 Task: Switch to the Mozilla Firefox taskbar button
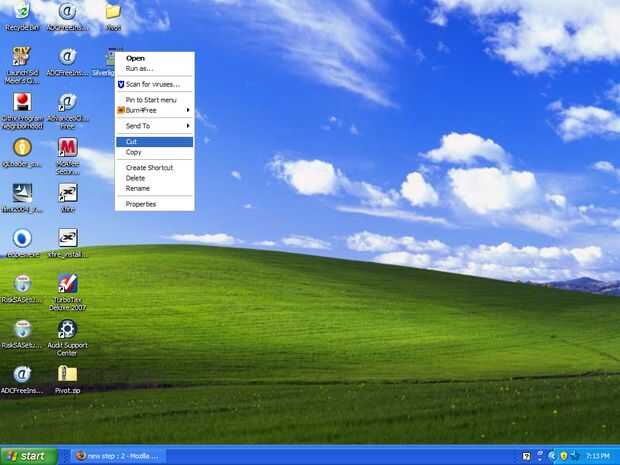point(119,456)
